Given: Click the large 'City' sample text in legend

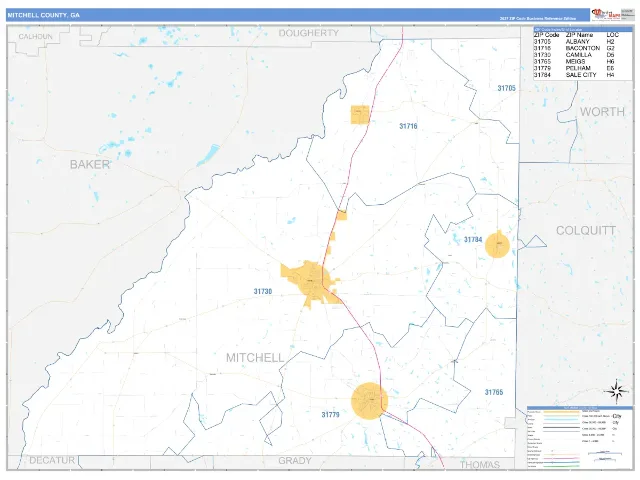Looking at the screenshot, I should pos(617,416).
